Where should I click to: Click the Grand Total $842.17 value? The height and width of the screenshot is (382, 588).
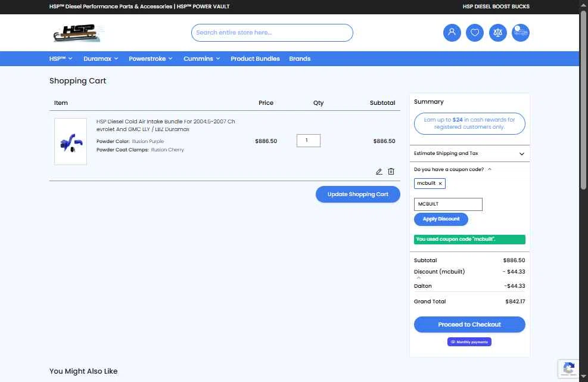pyautogui.click(x=515, y=302)
